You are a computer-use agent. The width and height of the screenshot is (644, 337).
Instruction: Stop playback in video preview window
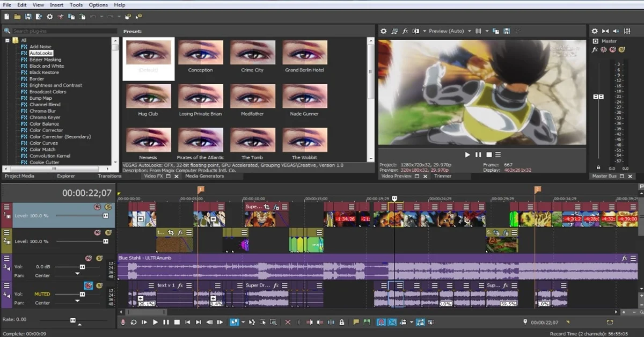pyautogui.click(x=489, y=155)
